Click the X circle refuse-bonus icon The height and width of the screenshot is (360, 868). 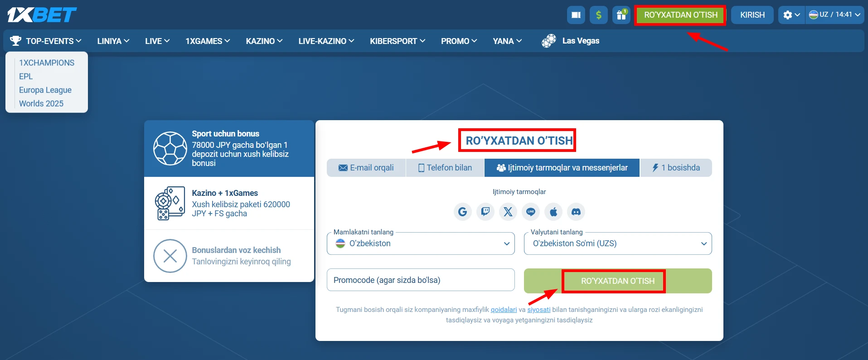(170, 256)
